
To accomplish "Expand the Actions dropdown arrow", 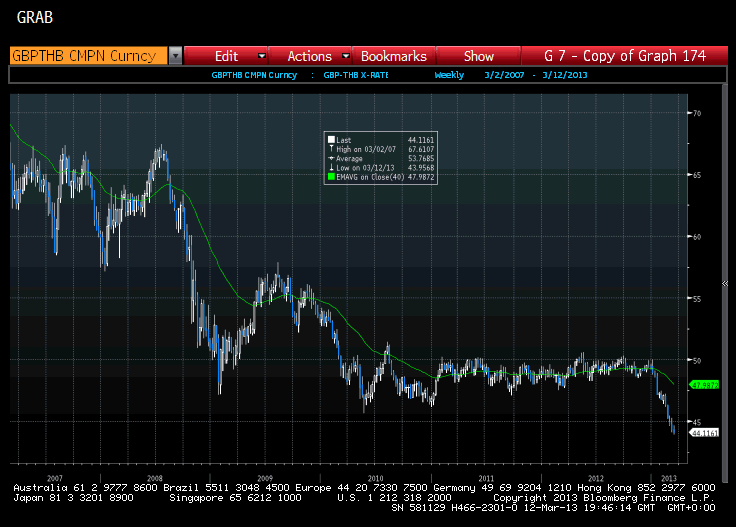I will 346,56.
